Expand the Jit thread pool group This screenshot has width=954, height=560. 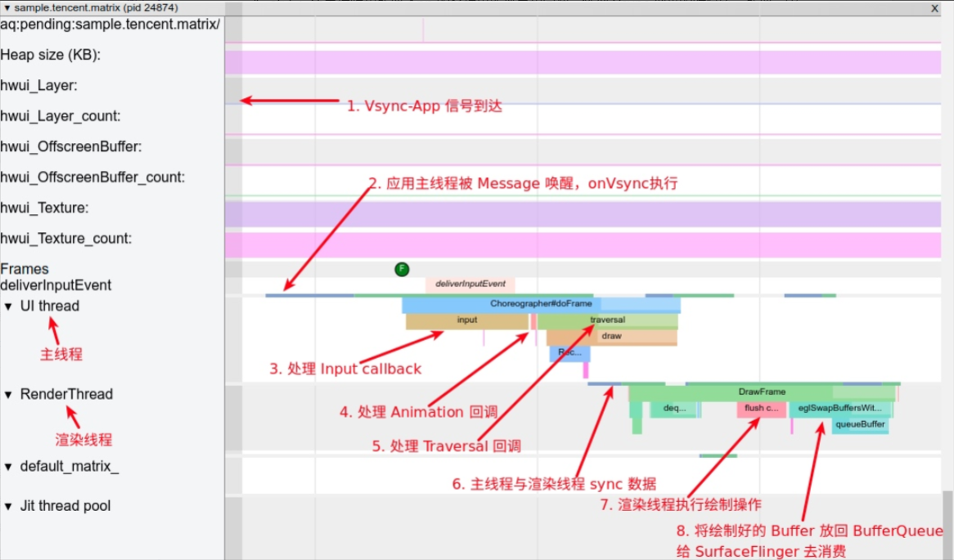click(8, 505)
